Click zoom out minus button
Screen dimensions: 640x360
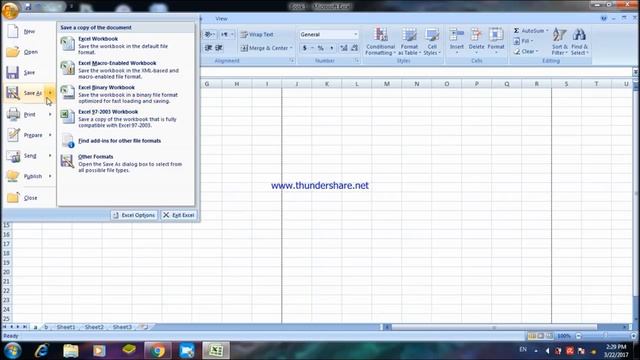coord(578,336)
